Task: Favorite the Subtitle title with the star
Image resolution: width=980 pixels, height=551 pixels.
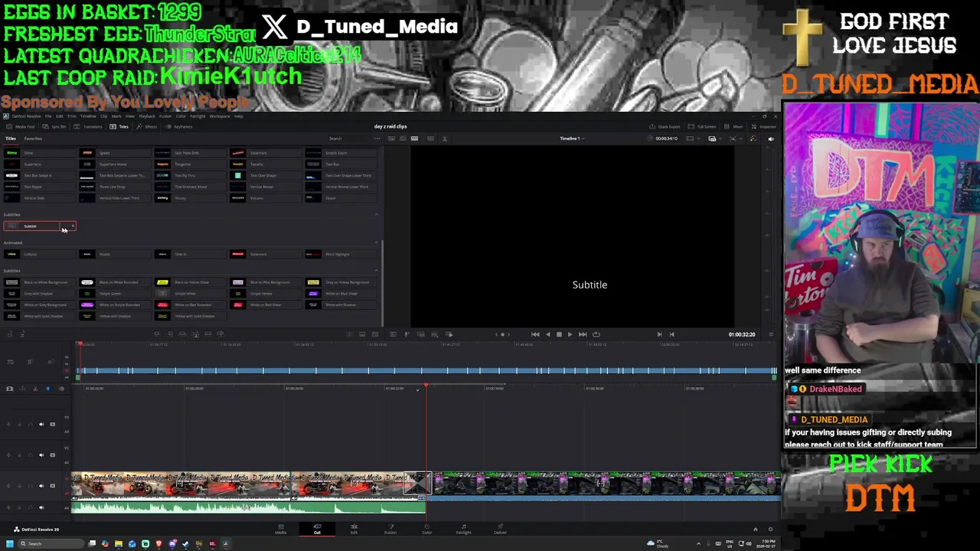Action: [x=73, y=226]
